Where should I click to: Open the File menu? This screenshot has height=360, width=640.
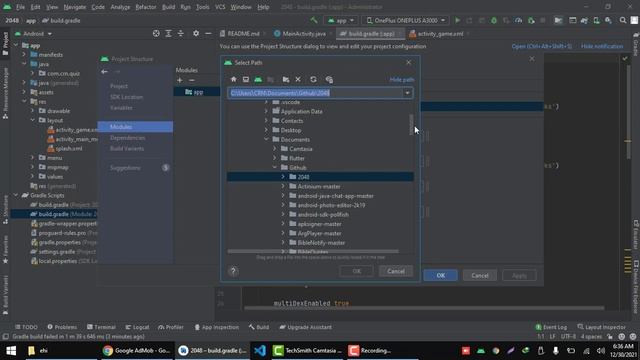pos(20,7)
